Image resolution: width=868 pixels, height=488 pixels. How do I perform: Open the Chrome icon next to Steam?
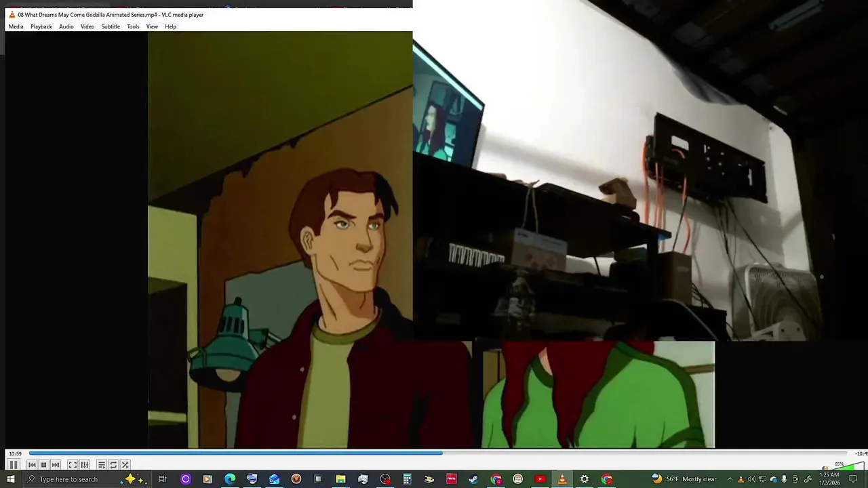[496, 479]
